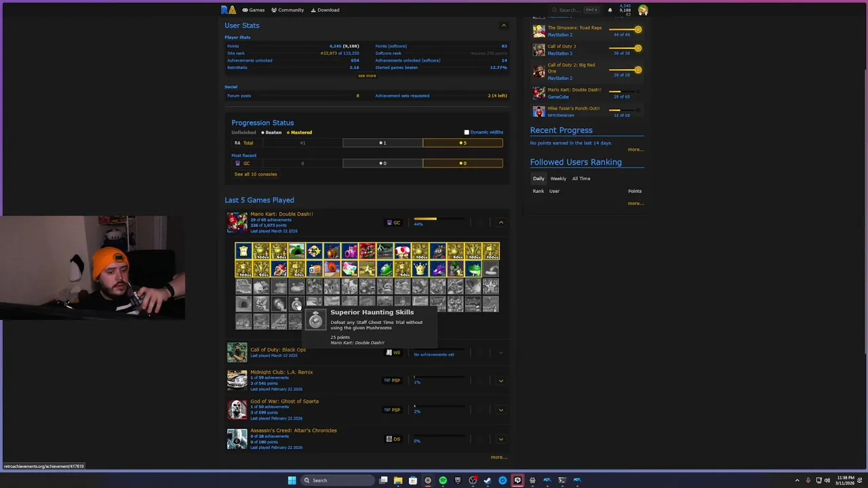Click the site Search field
The width and height of the screenshot is (868, 488).
coord(575,9)
